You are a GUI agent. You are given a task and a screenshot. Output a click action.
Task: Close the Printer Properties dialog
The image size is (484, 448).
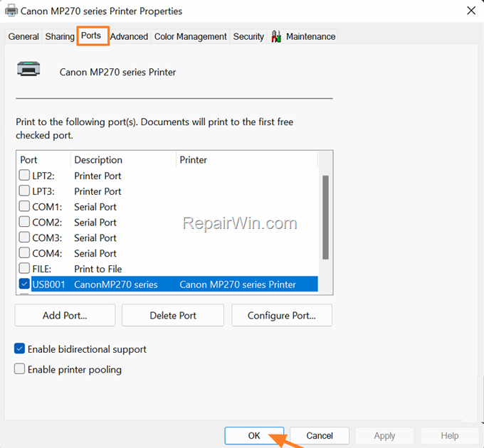pyautogui.click(x=471, y=11)
